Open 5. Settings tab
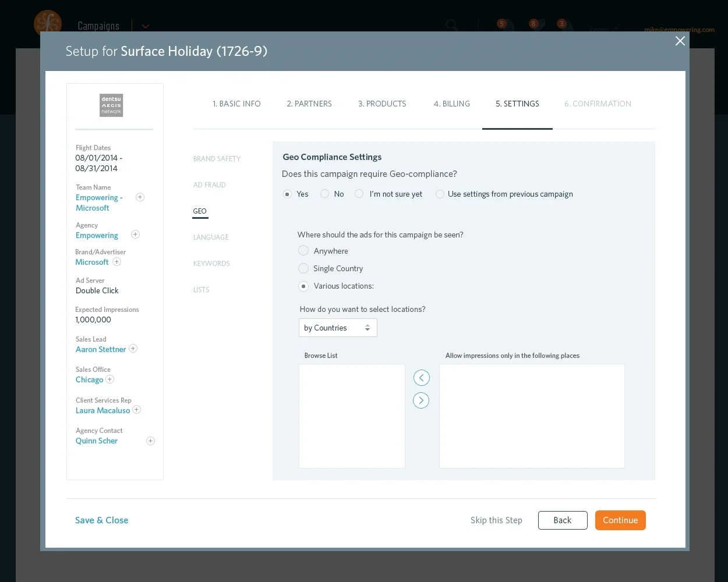The width and height of the screenshot is (728, 582). 517,104
